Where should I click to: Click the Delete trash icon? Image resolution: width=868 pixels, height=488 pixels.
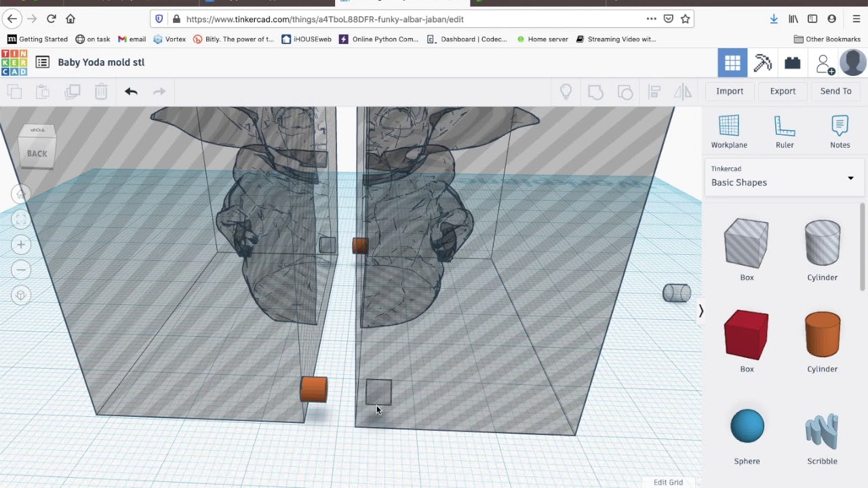pyautogui.click(x=101, y=91)
